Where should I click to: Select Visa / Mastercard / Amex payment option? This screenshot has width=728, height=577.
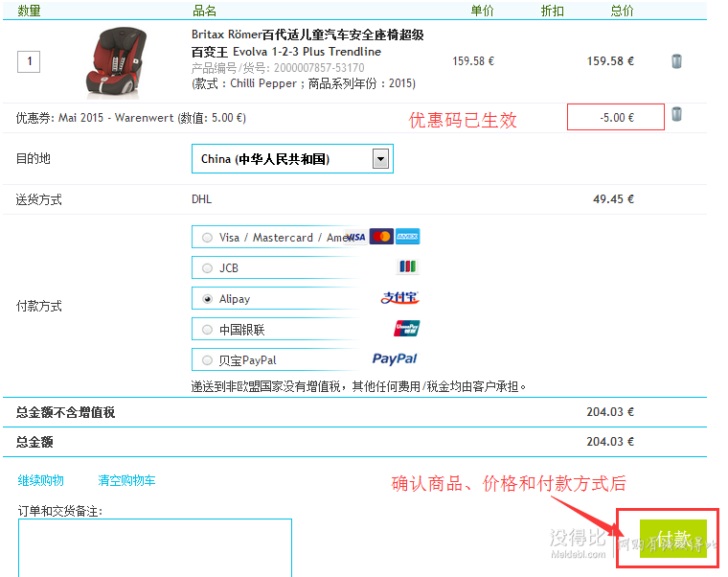click(x=207, y=238)
